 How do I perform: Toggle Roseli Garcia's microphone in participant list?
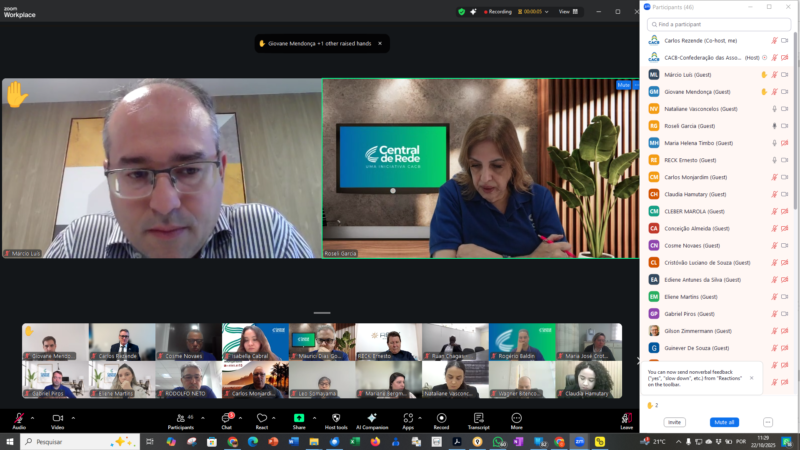(x=774, y=126)
